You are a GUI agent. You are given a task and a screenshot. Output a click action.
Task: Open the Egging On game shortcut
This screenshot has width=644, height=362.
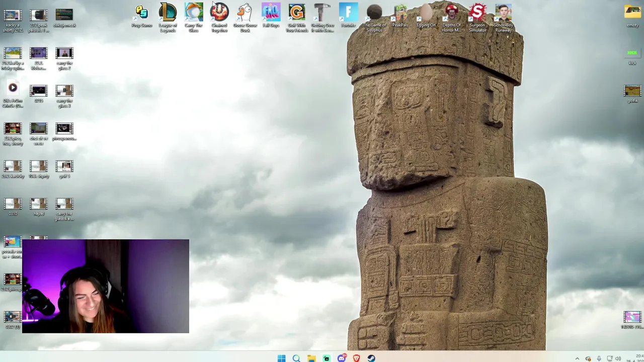point(426,16)
